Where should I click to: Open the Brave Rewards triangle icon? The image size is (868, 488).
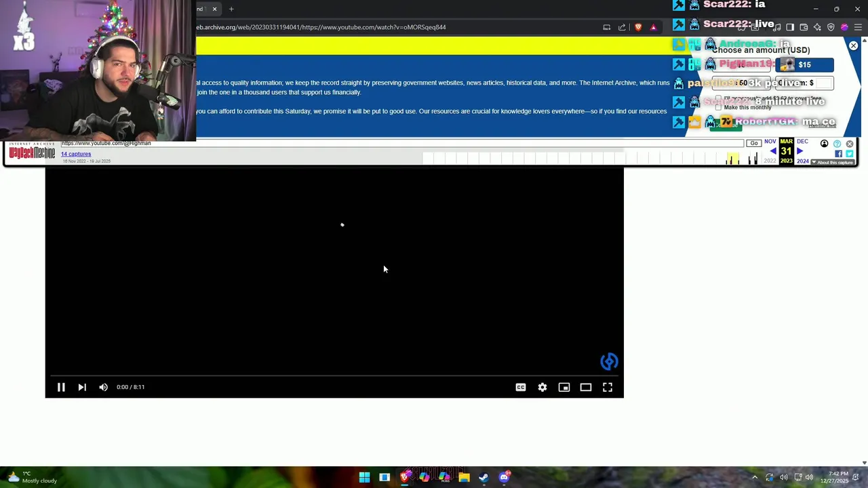654,27
